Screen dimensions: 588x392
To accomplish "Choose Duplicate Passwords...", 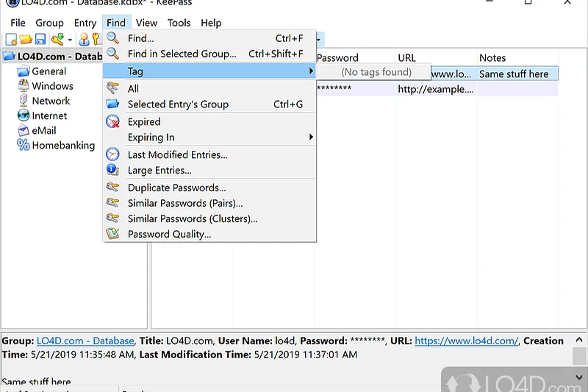I will tap(209, 188).
